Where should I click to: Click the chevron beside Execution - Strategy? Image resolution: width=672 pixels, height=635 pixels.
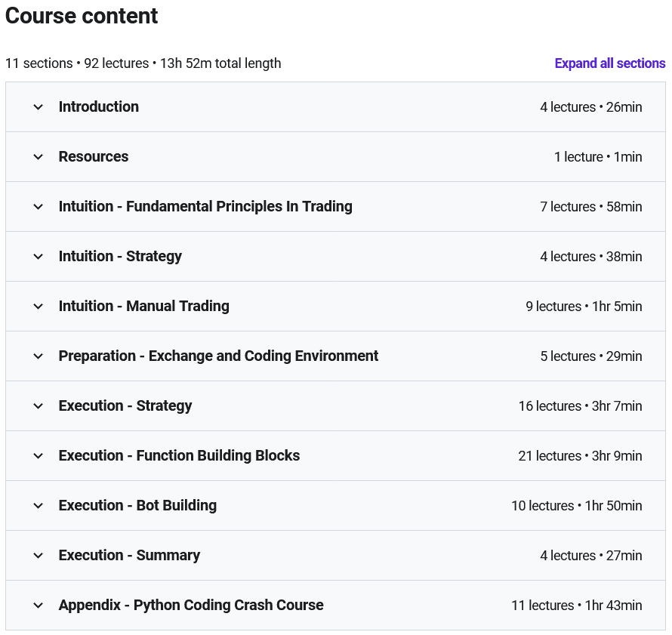pyautogui.click(x=39, y=406)
